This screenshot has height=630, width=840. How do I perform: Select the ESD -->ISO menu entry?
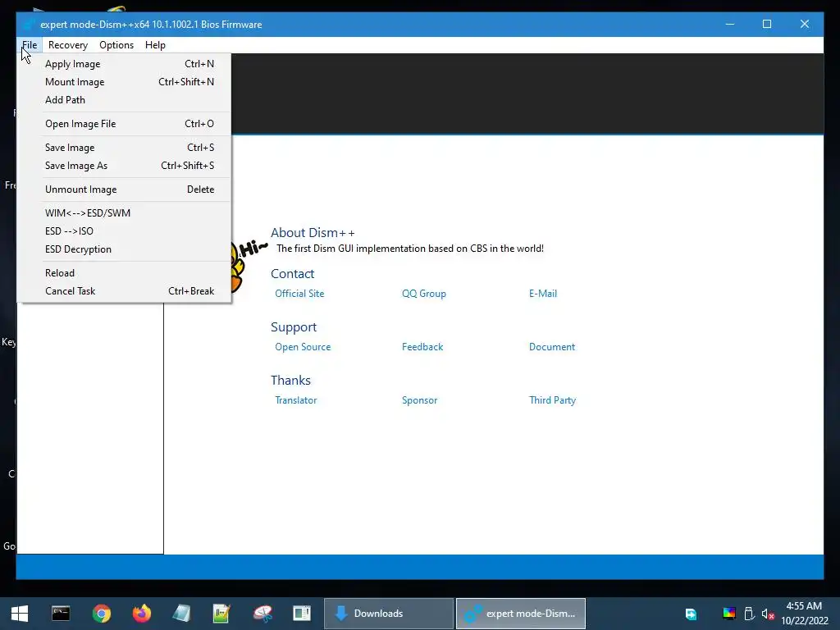(125, 231)
